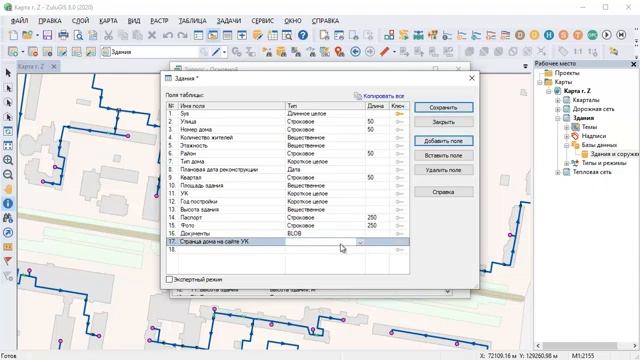Open the ПРАВКА menu
Image resolution: width=640 pixels, height=360 pixels.
pyautogui.click(x=50, y=21)
